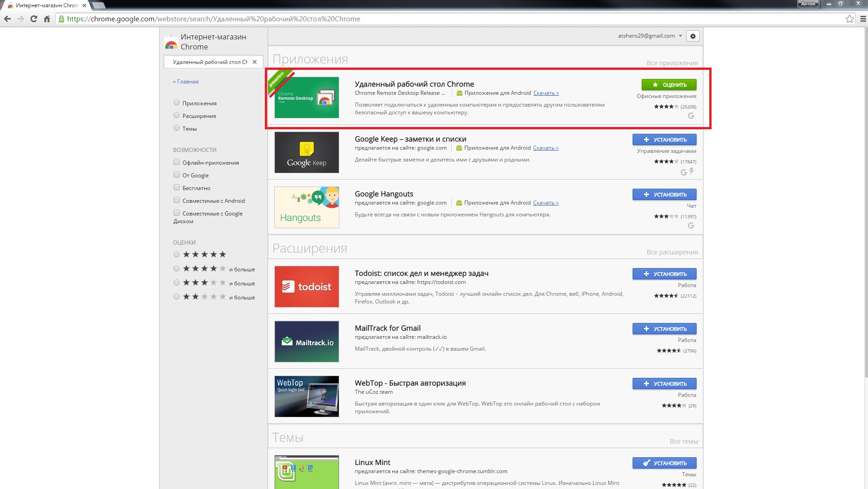
Task: Select the five-star rating filter
Action: click(x=176, y=254)
